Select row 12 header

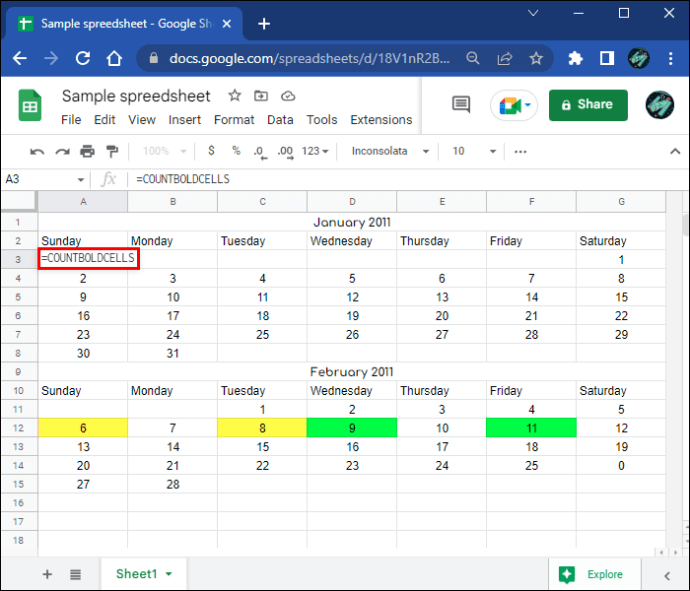pyautogui.click(x=18, y=428)
